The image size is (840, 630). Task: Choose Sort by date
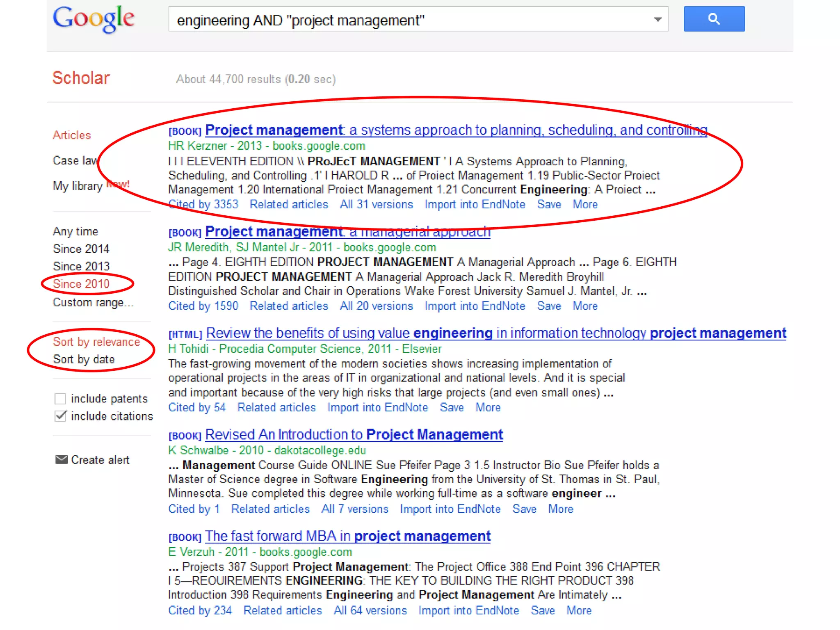(84, 359)
